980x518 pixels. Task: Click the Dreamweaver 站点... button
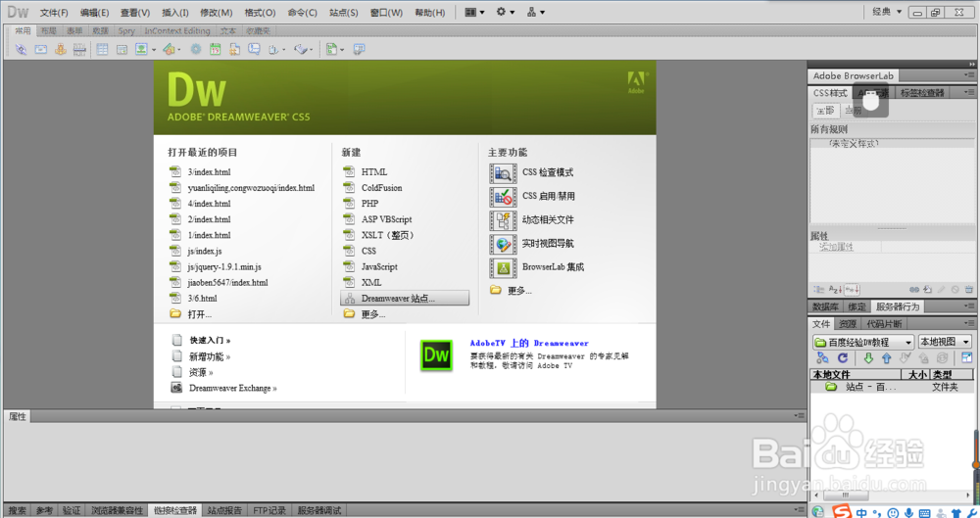(x=405, y=298)
